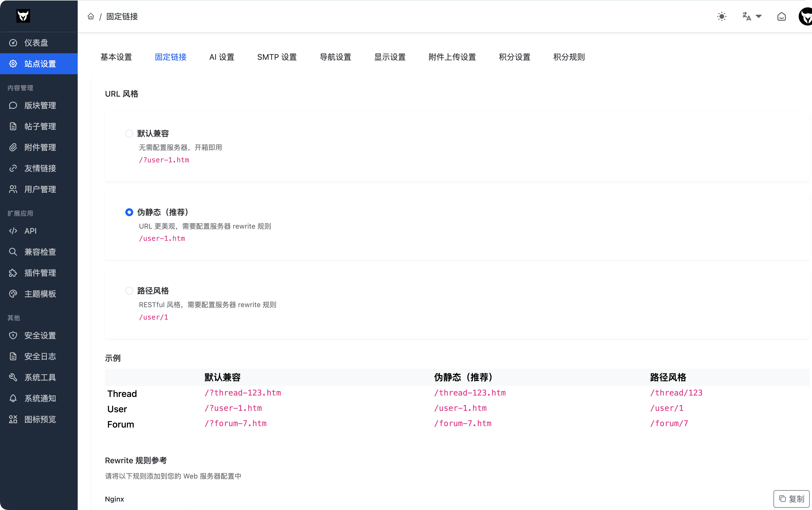Click the /?user-1.htm example under 默认兼容
This screenshot has width=812, height=510.
click(164, 160)
